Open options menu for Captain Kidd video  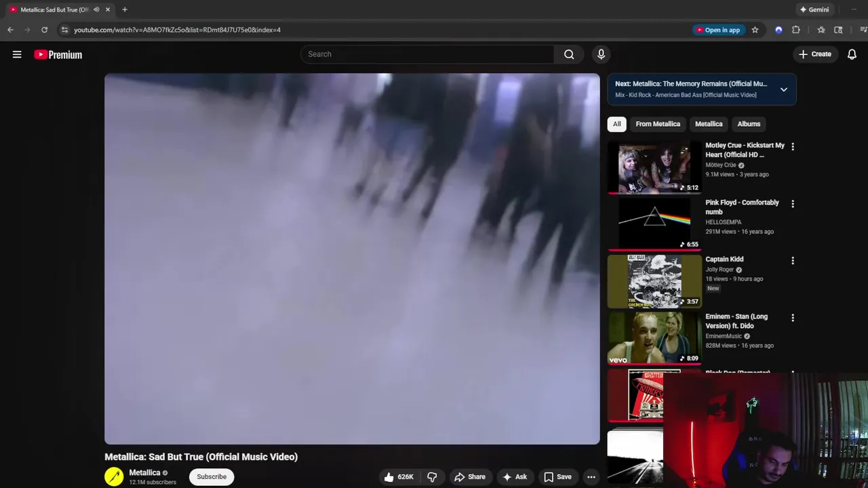[x=792, y=260]
